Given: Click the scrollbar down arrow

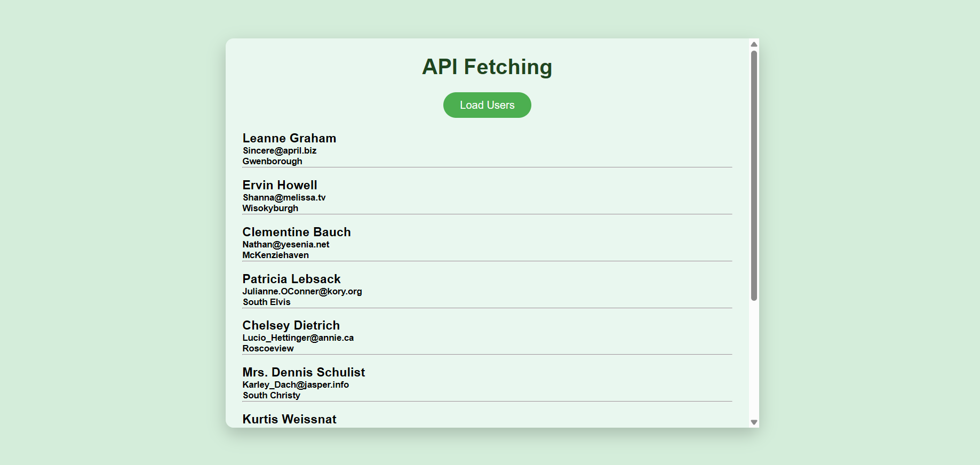Looking at the screenshot, I should [754, 422].
